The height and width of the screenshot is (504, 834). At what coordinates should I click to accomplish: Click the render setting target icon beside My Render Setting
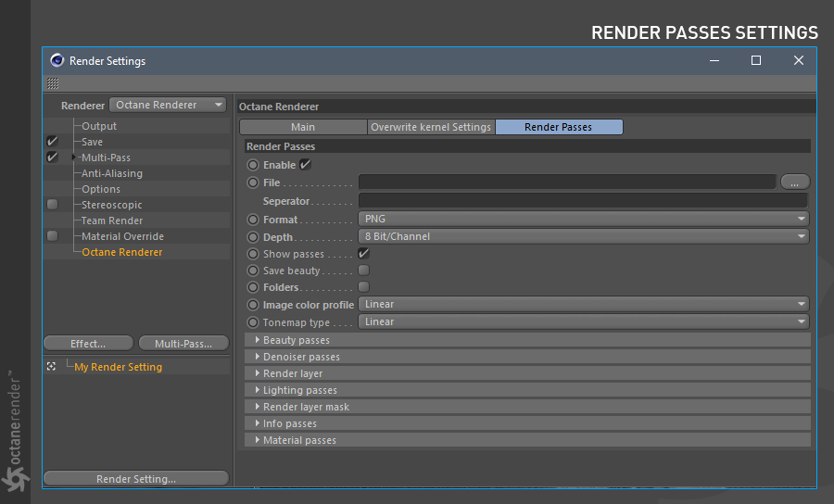click(51, 366)
